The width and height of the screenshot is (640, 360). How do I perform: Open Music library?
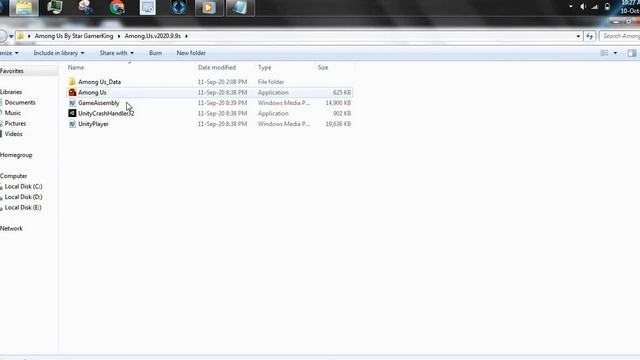(13, 113)
